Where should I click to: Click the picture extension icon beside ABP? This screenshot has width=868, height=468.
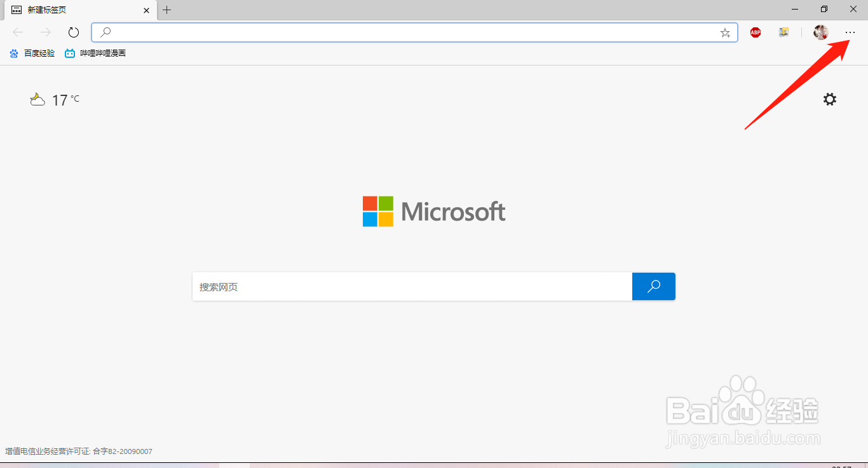point(784,32)
